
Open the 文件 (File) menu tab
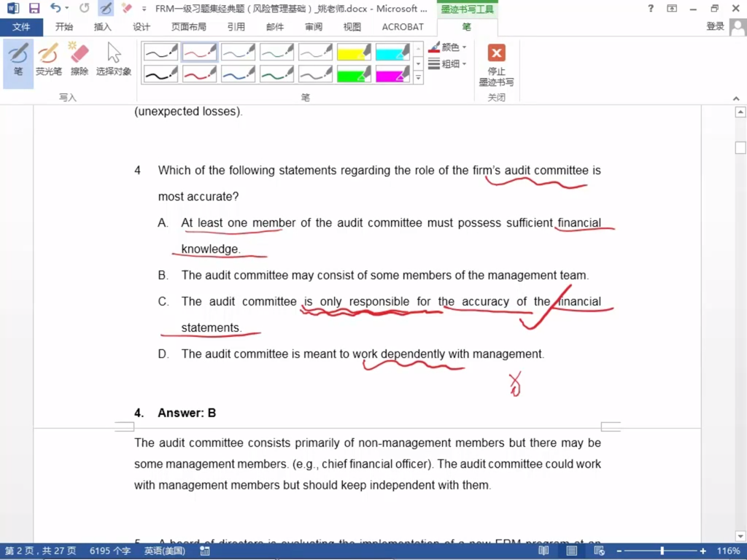point(21,27)
